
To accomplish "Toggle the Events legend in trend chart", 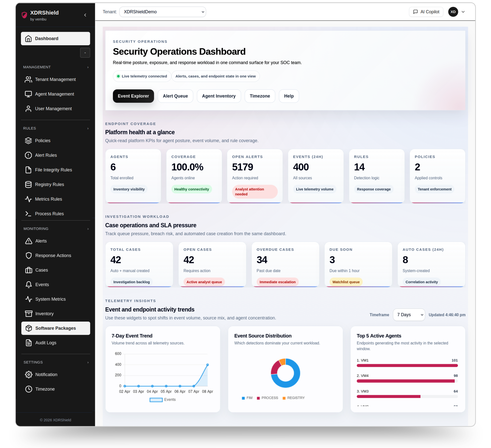I will [162, 400].
